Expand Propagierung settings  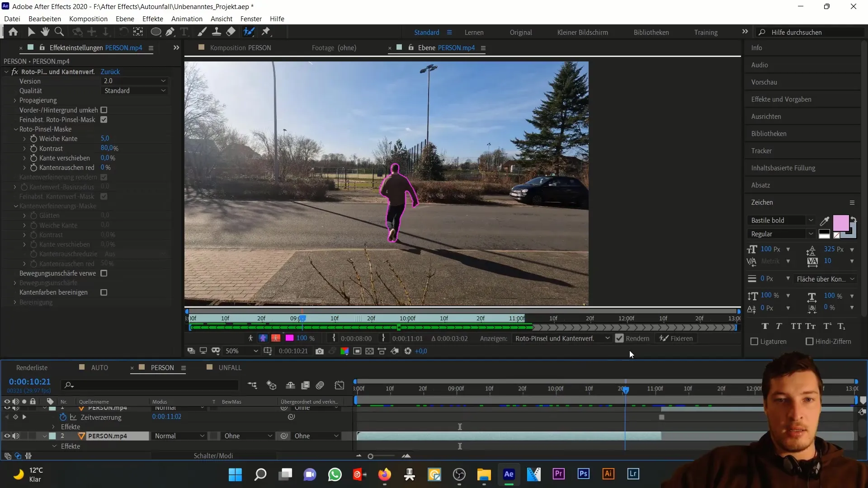coord(15,100)
